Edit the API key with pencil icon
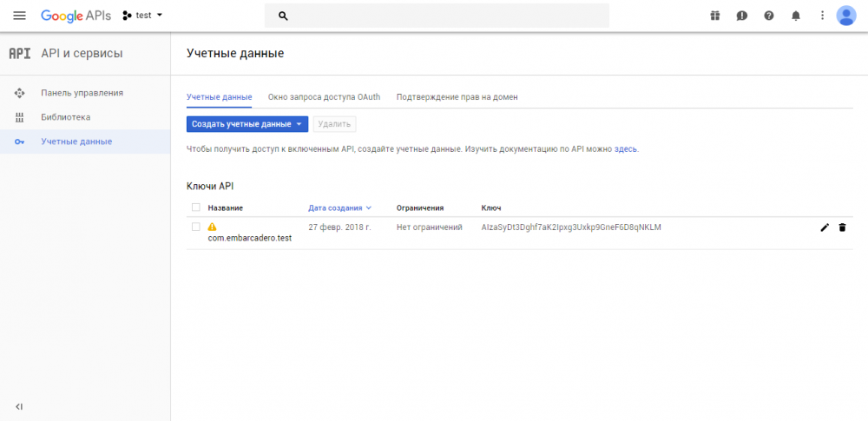This screenshot has width=868, height=421. click(825, 227)
